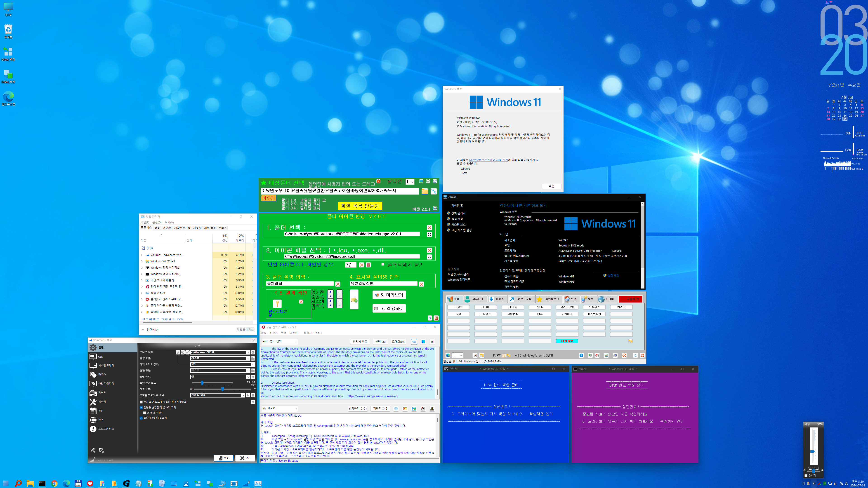
Task: Open the list icon beside the imageres.dll path
Action: click(429, 257)
